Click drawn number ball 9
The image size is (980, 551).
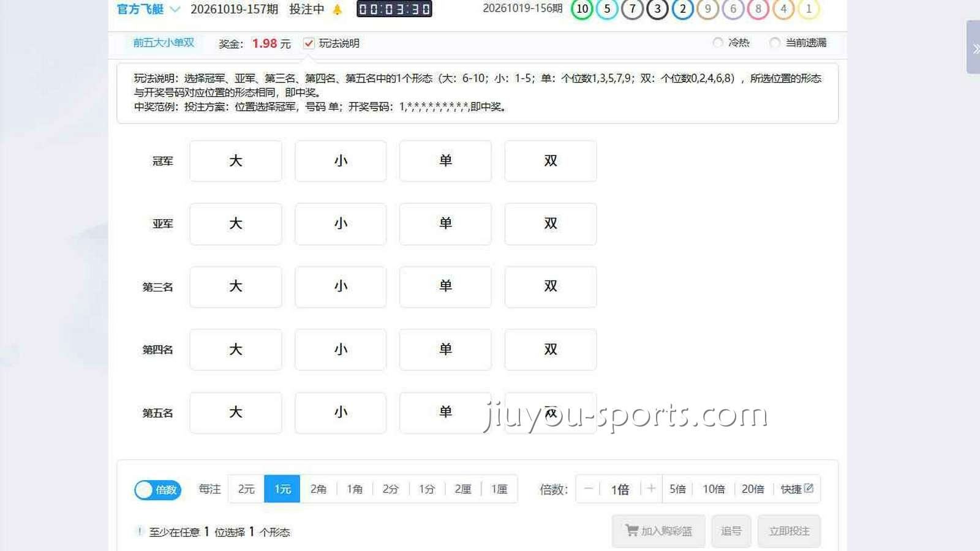(707, 9)
